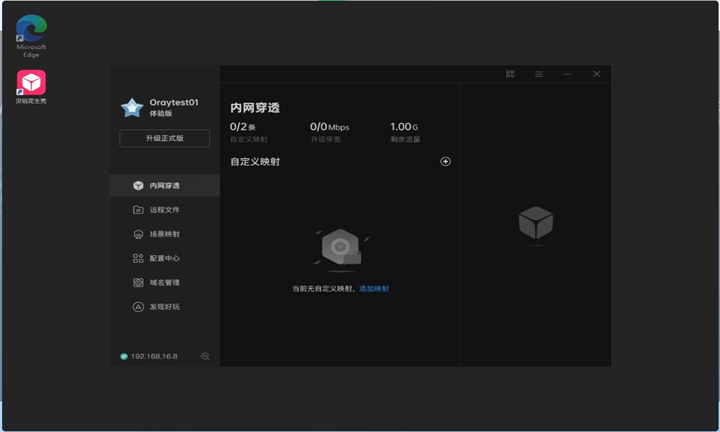720x432 pixels.
Task: Click the 1.00 G remaining traffic value
Action: tap(404, 127)
